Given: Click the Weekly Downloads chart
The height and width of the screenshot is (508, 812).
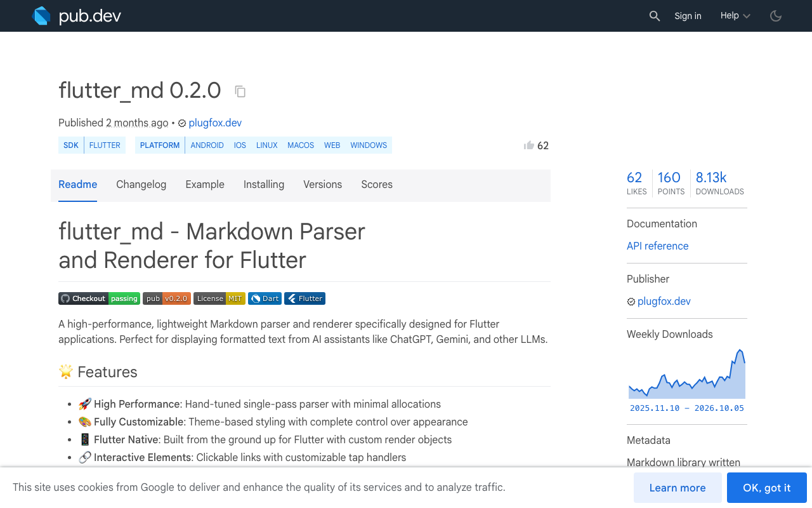Looking at the screenshot, I should (687, 374).
